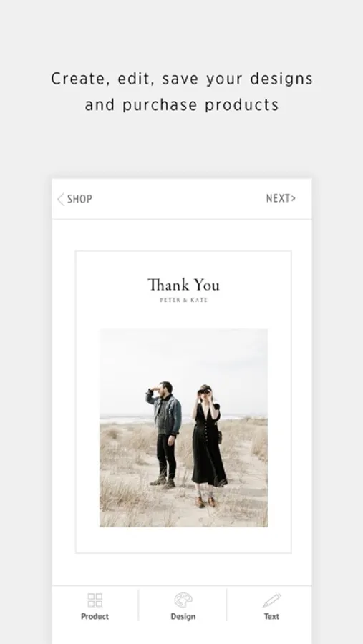Tap the back chevron beside SHOP
The image size is (363, 644).
point(61,199)
